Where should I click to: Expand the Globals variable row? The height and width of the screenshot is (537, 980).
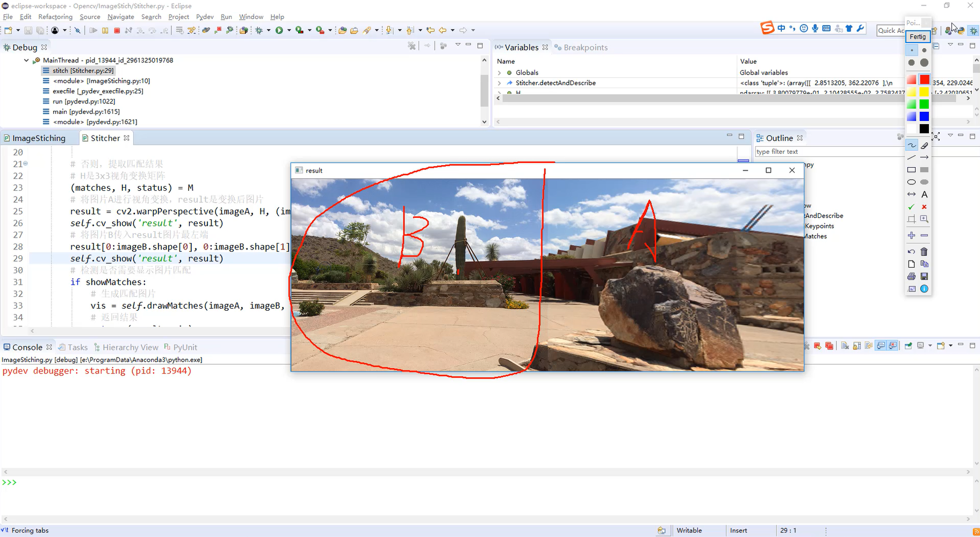pos(499,73)
